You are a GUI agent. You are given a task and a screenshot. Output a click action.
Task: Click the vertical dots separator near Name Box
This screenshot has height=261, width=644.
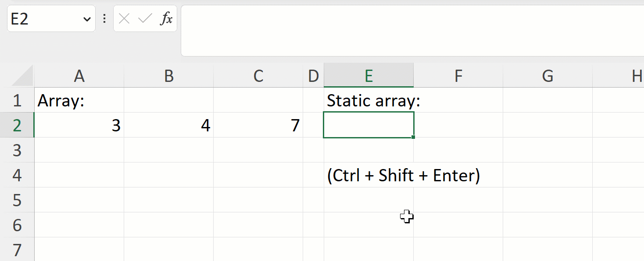104,18
